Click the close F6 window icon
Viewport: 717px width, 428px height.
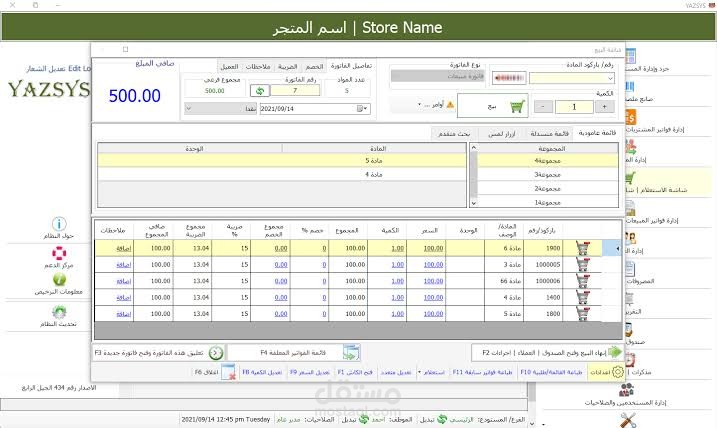click(229, 372)
